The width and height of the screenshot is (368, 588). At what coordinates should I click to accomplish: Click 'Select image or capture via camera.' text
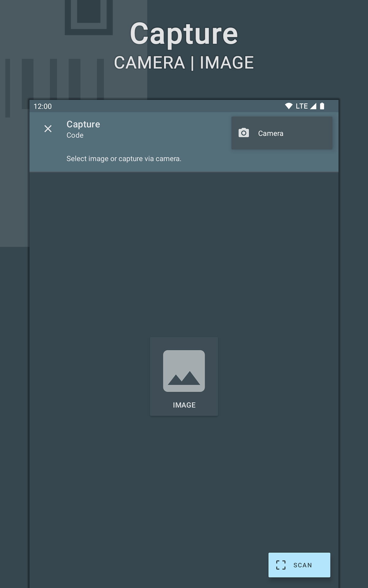[124, 159]
